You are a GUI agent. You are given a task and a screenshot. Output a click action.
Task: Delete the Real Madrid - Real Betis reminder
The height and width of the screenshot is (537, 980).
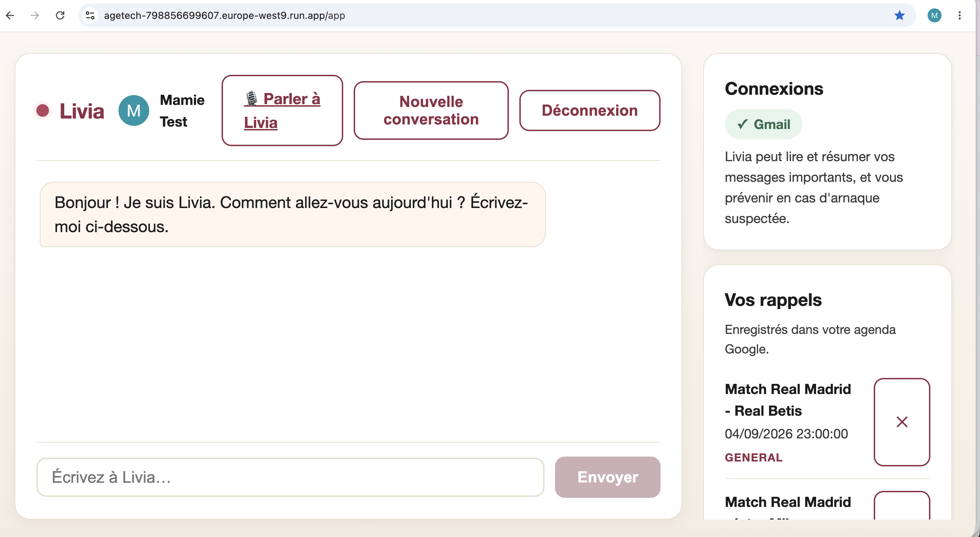point(902,422)
